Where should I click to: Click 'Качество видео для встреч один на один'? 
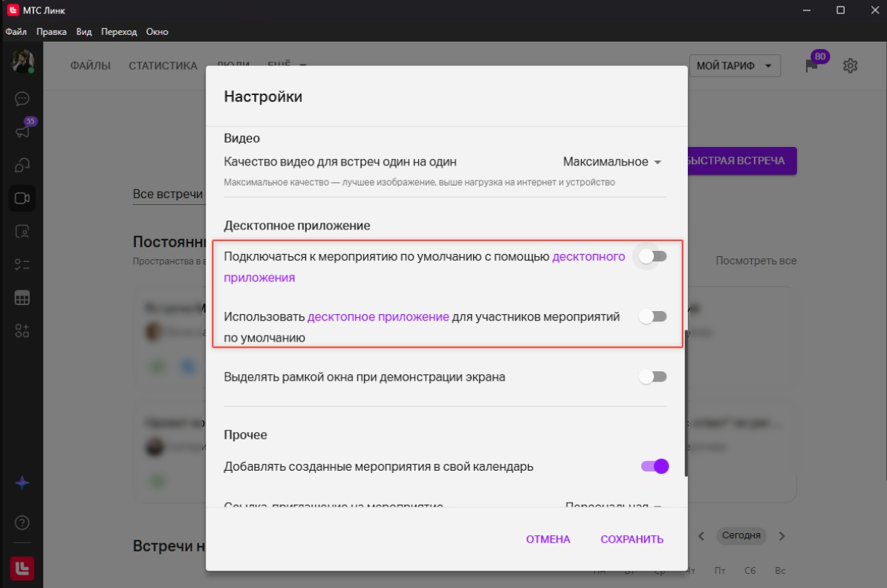[x=340, y=162]
